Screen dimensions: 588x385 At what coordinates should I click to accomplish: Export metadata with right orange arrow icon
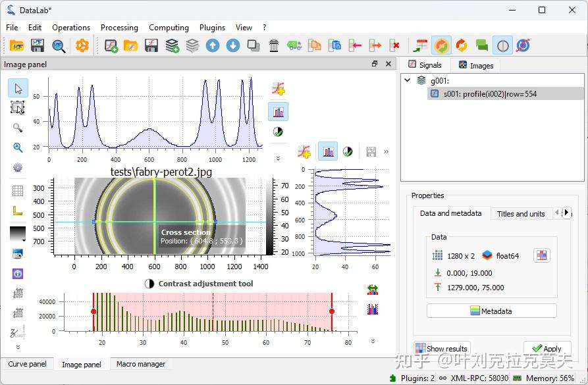(x=375, y=45)
